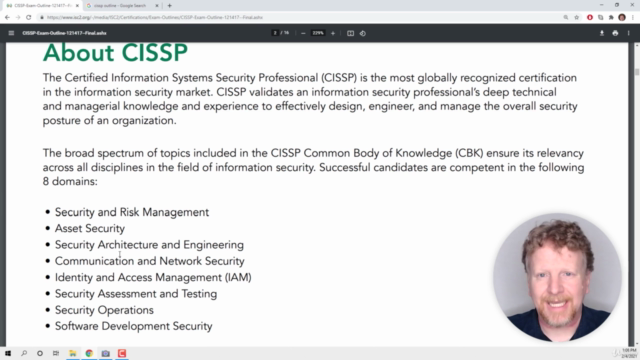Bookmark this page with the star
This screenshot has height=360, width=640.
576,17
